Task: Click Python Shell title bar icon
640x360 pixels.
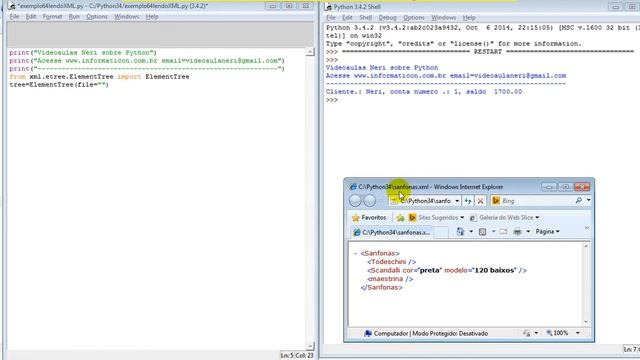Action: click(329, 7)
